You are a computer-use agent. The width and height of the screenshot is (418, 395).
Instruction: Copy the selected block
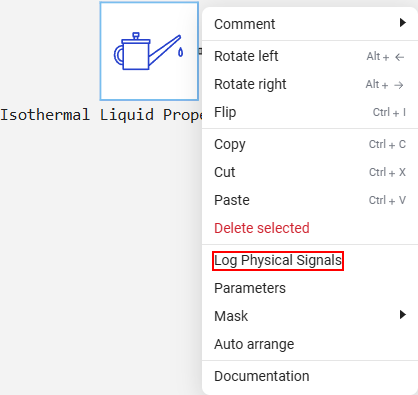(310, 144)
